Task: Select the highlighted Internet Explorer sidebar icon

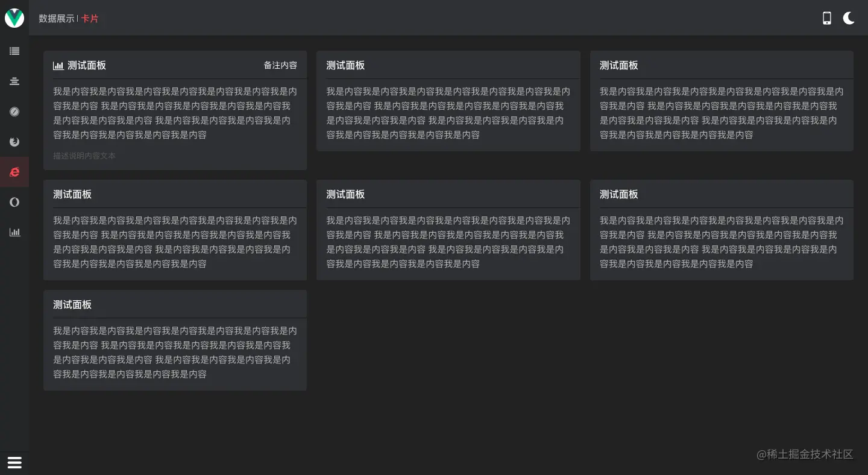Action: click(x=14, y=172)
